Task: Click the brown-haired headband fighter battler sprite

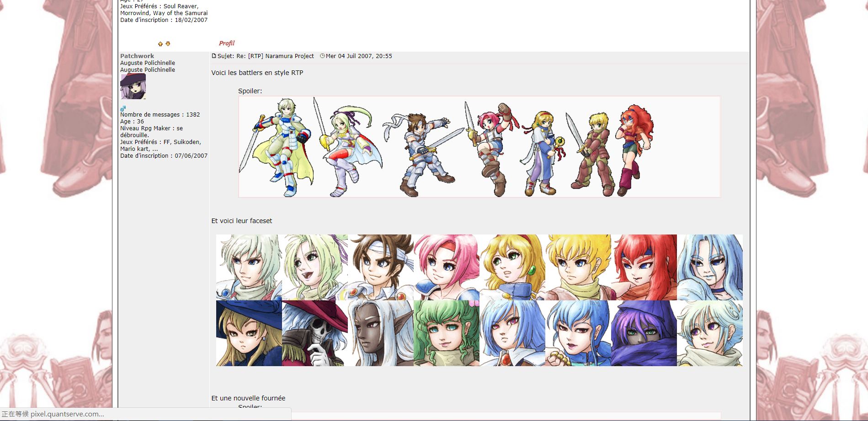Action: point(423,155)
